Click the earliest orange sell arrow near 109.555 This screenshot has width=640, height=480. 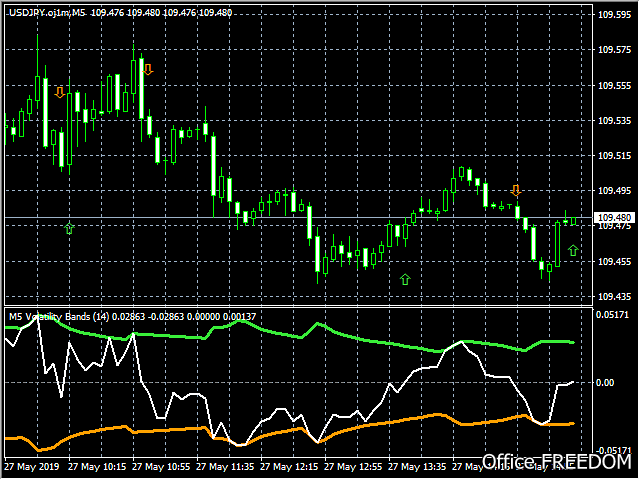pyautogui.click(x=60, y=92)
